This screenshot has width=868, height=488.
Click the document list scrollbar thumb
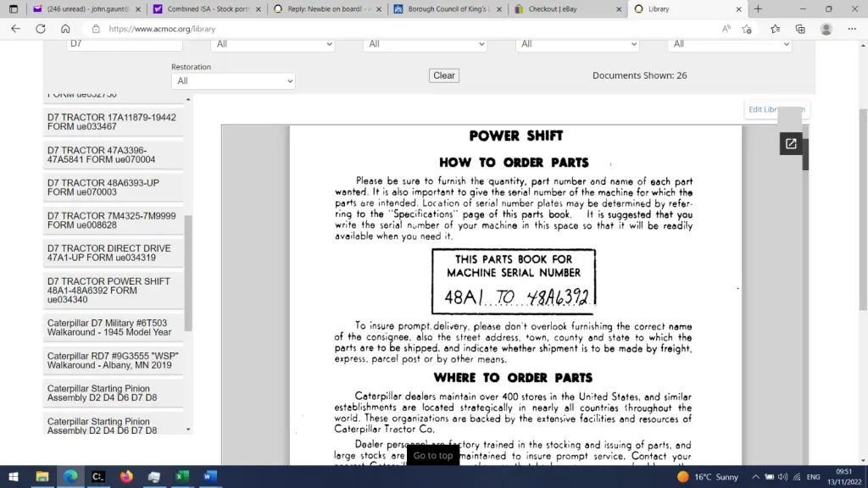click(x=188, y=273)
